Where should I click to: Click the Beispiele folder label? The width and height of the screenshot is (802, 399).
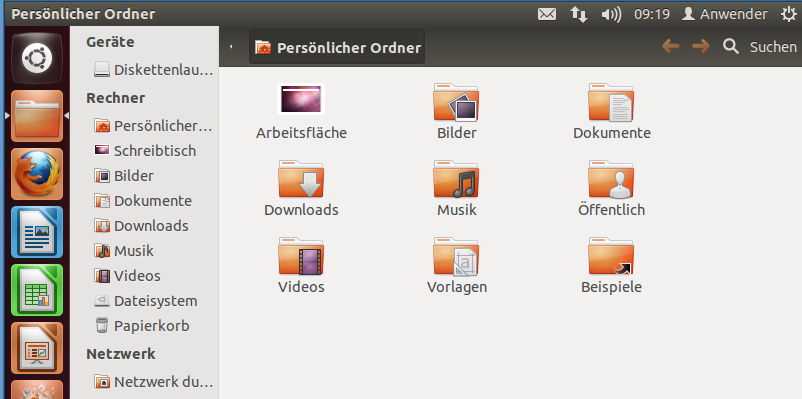click(611, 287)
